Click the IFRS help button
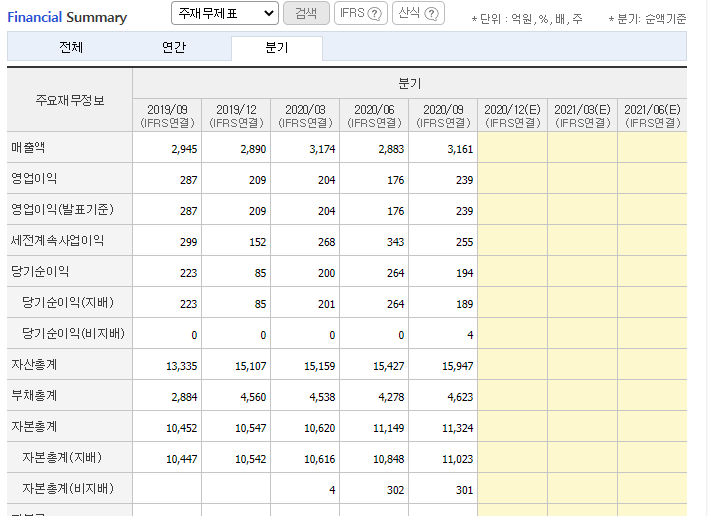The image size is (708, 516). [360, 13]
